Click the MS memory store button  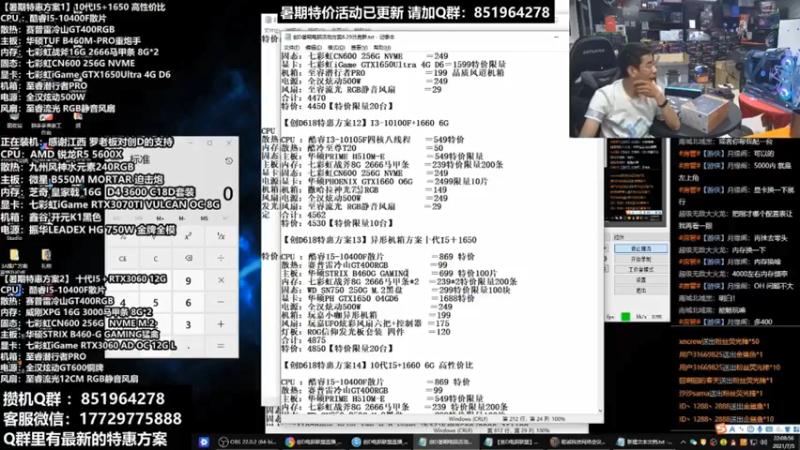point(204,218)
